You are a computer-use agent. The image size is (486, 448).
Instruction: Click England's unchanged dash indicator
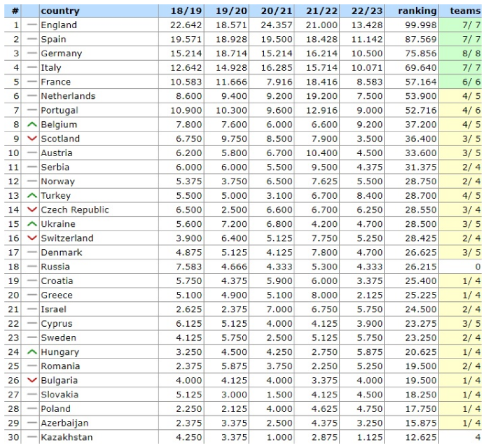(x=33, y=25)
